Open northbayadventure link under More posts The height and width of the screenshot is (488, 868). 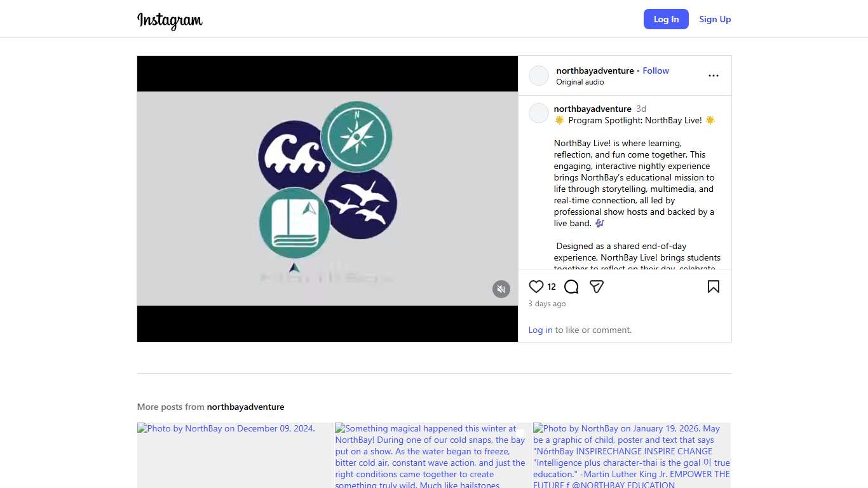(x=245, y=407)
